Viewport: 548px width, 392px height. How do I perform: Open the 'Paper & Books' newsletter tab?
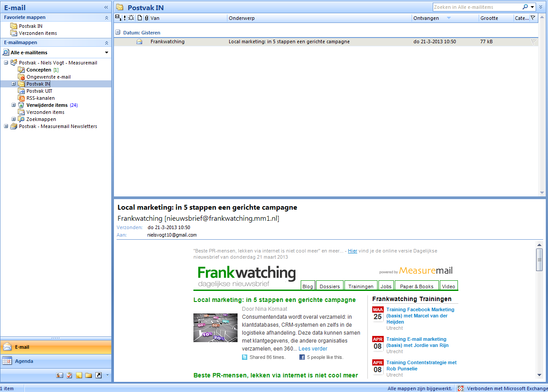(x=417, y=286)
